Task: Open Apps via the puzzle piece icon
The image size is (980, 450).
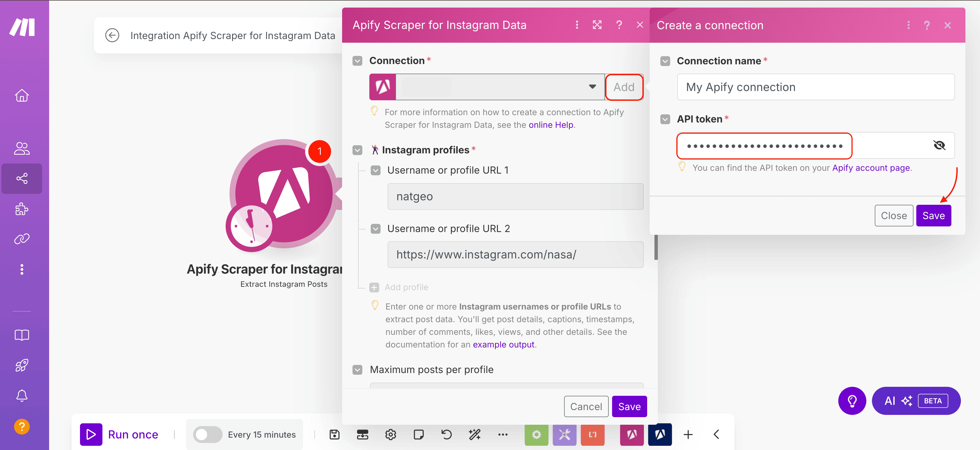Action: click(22, 209)
